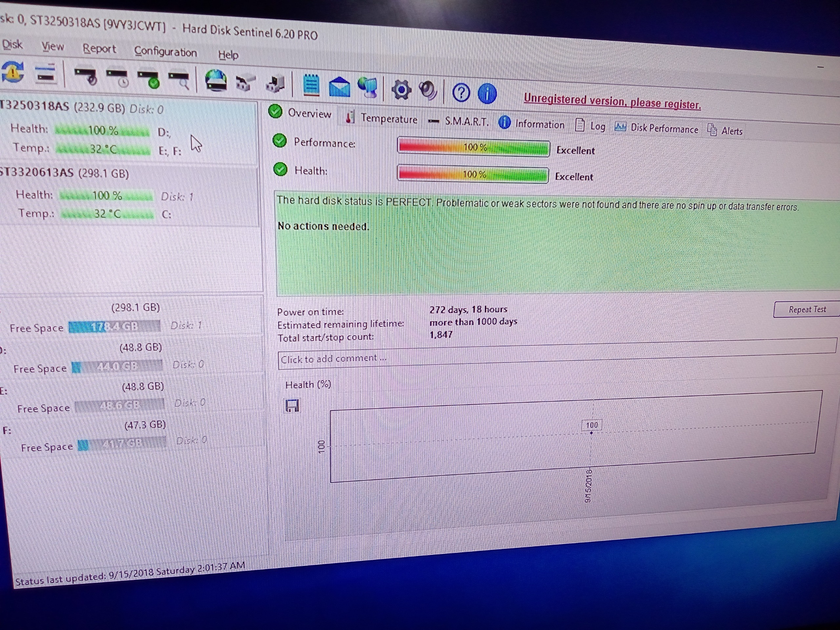Click the 'No actions needed.' text
This screenshot has width=840, height=630.
323,226
